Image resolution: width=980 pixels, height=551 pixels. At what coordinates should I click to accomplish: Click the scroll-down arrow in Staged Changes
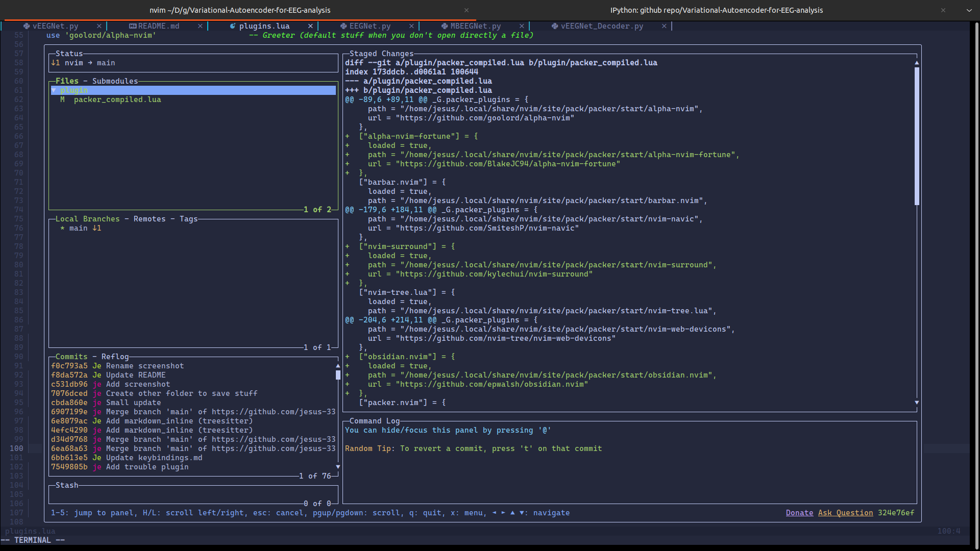pos(917,403)
